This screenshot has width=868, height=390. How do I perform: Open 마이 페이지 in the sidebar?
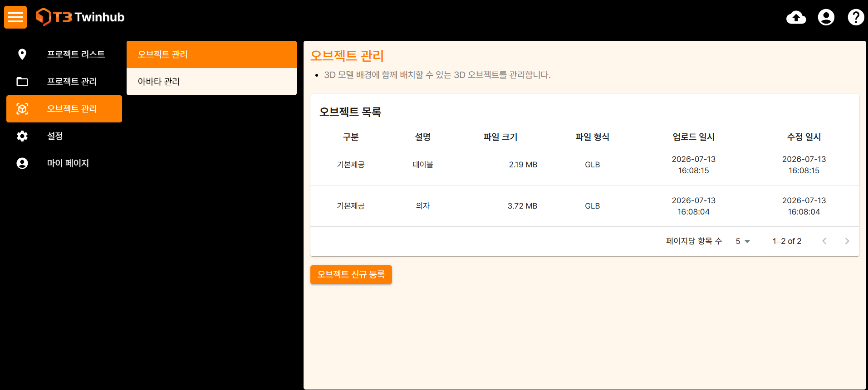[x=64, y=163]
